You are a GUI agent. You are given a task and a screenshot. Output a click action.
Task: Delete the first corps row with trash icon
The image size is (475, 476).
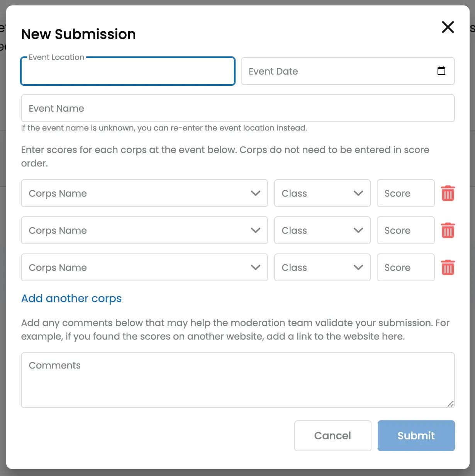point(448,193)
